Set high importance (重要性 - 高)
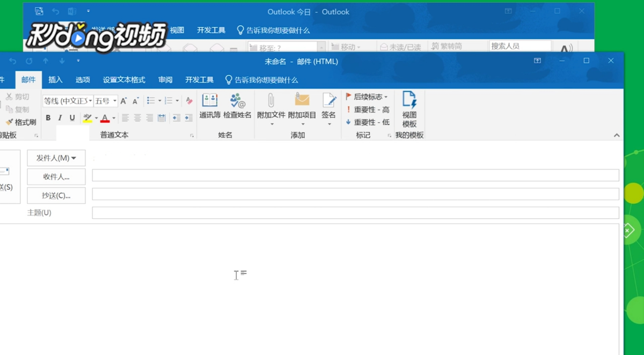Viewport: 644px width, 355px height. 368,109
